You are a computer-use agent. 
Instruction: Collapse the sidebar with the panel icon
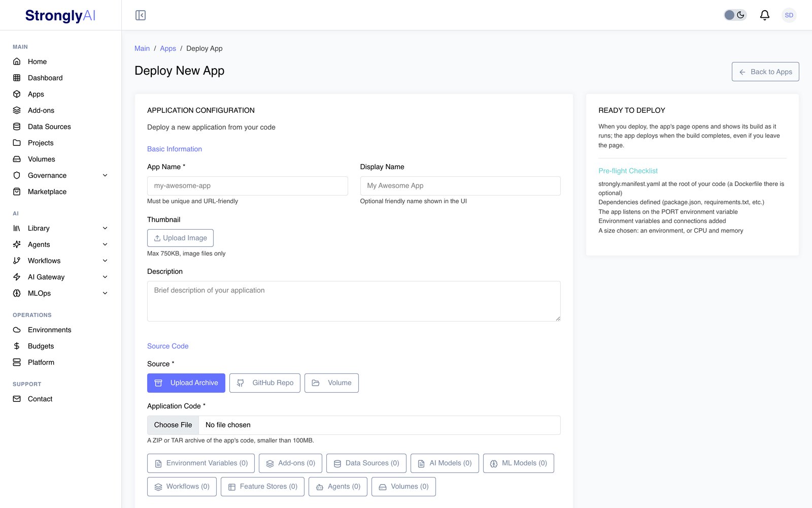(141, 15)
